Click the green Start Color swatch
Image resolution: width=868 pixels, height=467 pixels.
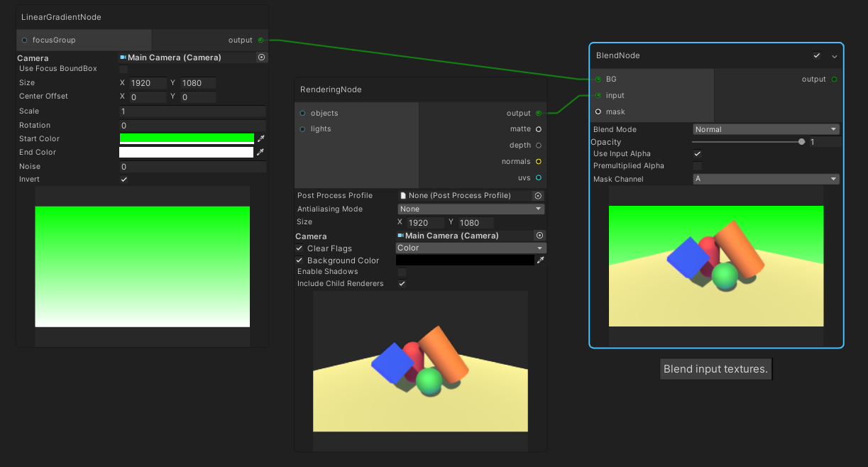click(188, 138)
